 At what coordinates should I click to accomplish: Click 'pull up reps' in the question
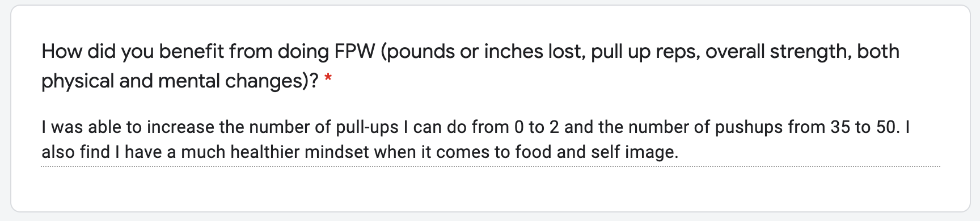pos(643,52)
